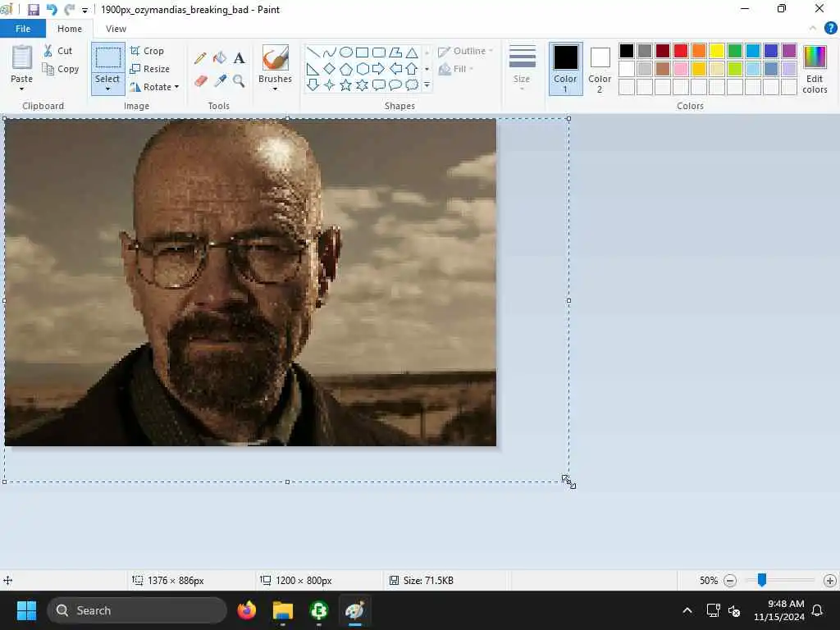Choose the Diamond shape
Image resolution: width=840 pixels, height=630 pixels.
coord(330,69)
